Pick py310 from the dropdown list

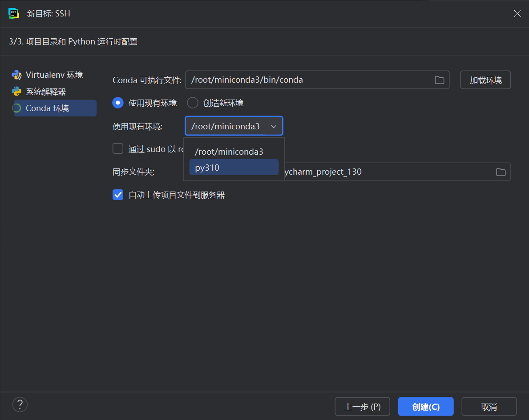point(234,168)
